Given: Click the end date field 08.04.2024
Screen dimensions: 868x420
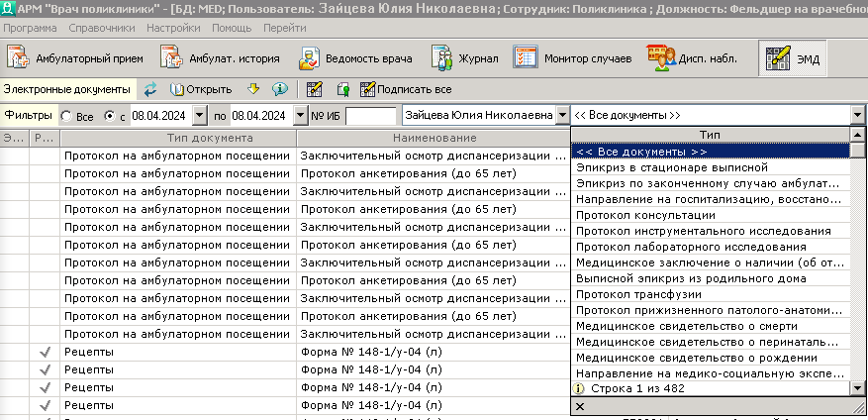Looking at the screenshot, I should [x=261, y=116].
